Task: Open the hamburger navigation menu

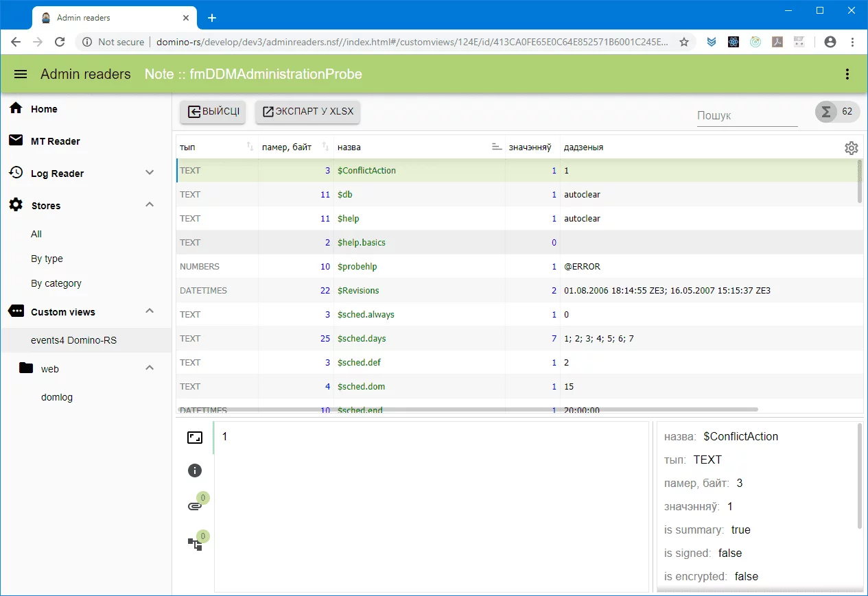Action: pyautogui.click(x=21, y=74)
